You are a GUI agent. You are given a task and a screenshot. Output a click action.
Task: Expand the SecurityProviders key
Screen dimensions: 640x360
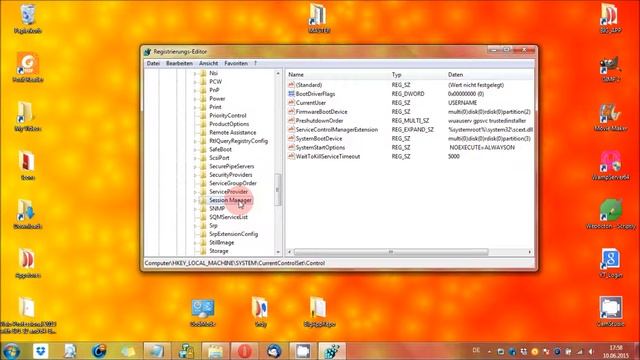pos(195,175)
